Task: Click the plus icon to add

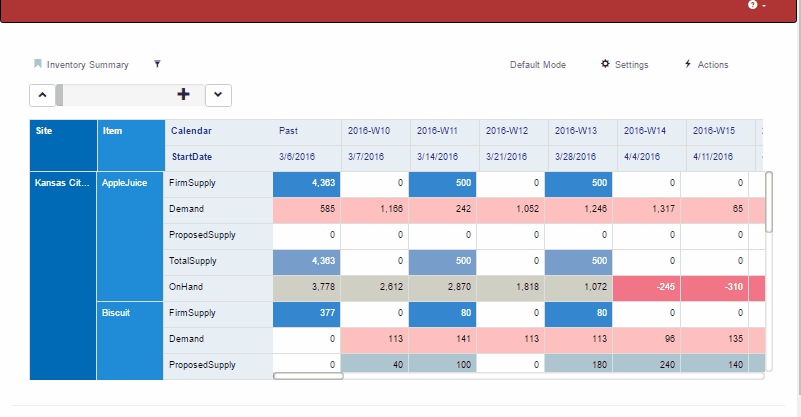Action: click(x=183, y=94)
